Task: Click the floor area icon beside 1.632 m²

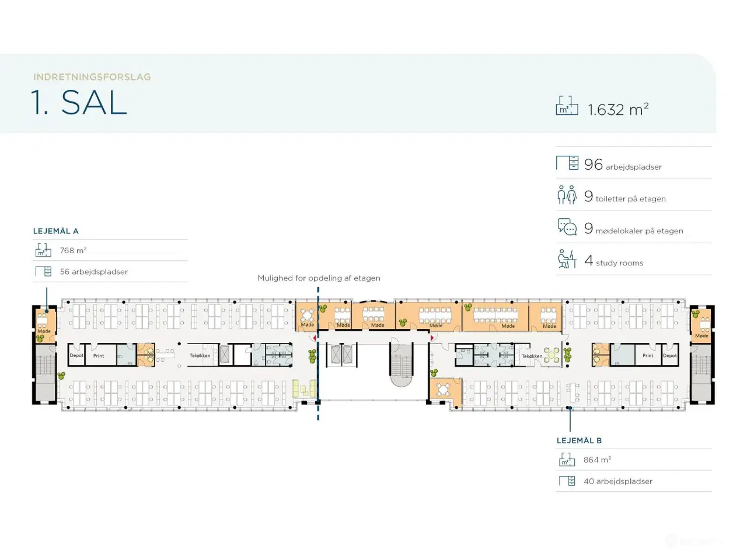Action: (567, 106)
